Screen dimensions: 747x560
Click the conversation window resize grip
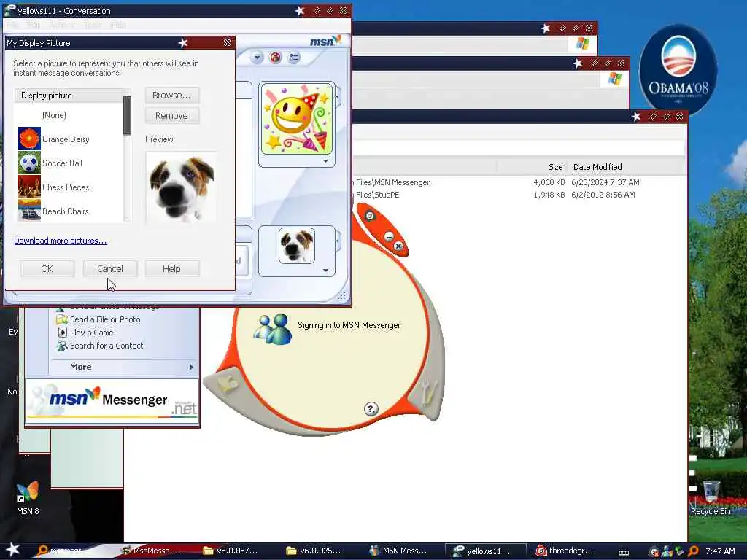click(x=341, y=296)
